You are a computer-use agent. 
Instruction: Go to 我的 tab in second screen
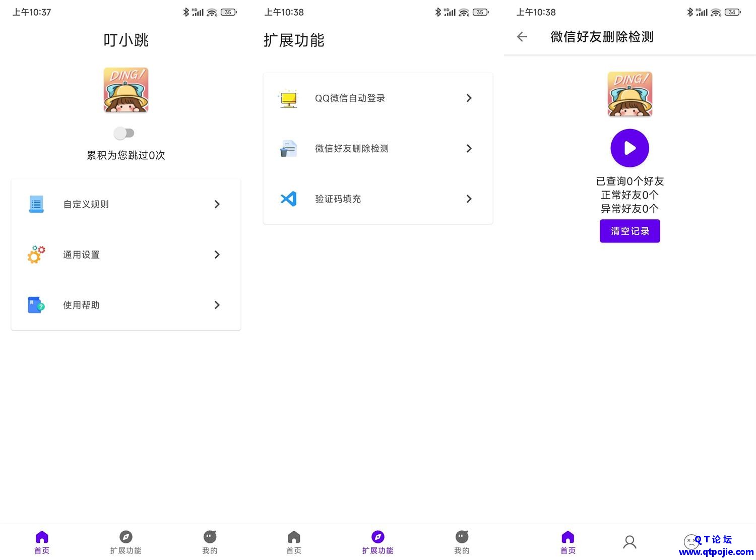click(x=462, y=542)
